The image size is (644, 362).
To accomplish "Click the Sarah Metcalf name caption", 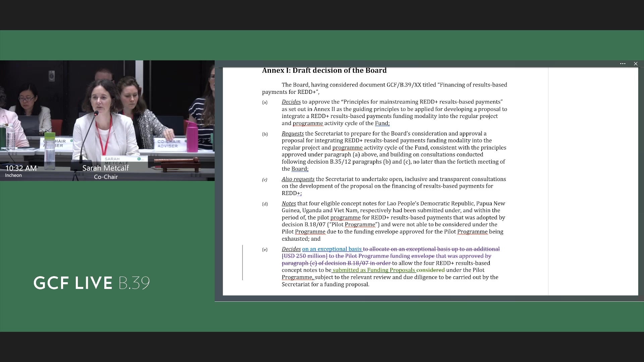I will pyautogui.click(x=106, y=168).
